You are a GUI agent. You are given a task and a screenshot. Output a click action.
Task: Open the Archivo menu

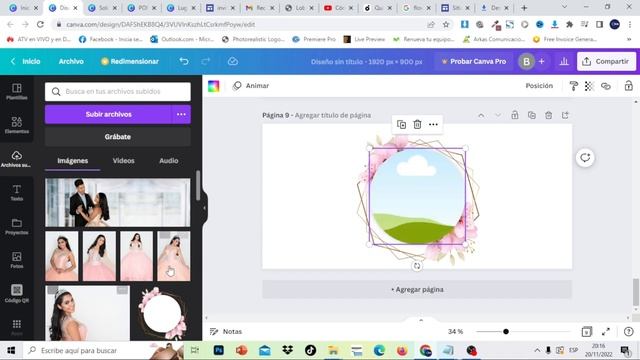point(71,61)
